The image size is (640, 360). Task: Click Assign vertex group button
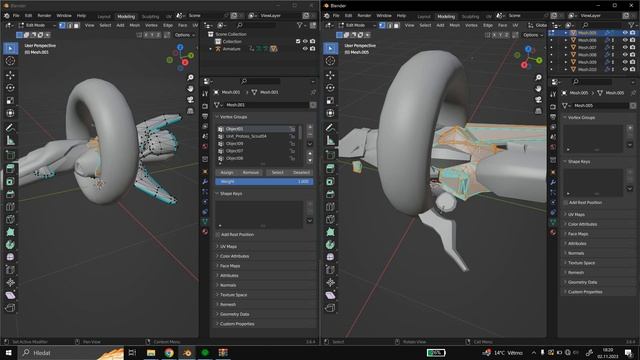(227, 172)
